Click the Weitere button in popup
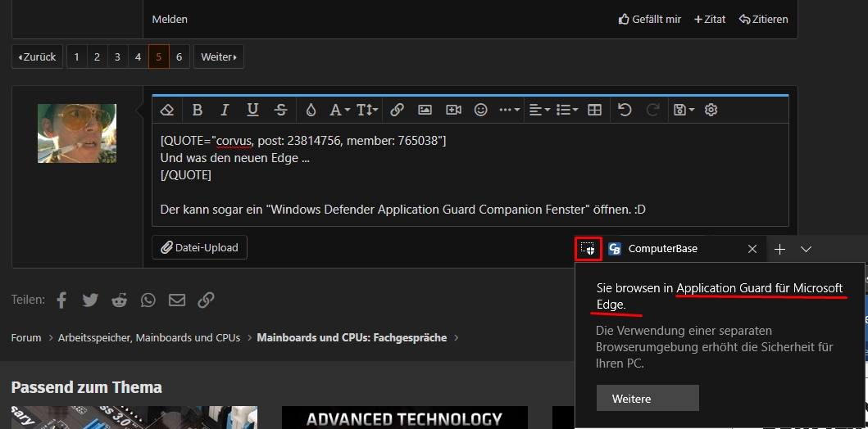Image resolution: width=868 pixels, height=429 pixels. coord(648,399)
